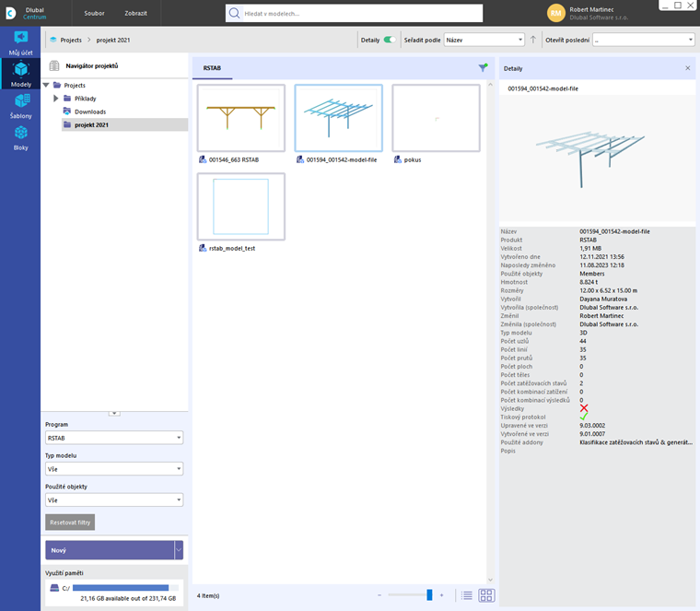700x611 pixels.
Task: Close the Detaily panel
Action: (687, 68)
